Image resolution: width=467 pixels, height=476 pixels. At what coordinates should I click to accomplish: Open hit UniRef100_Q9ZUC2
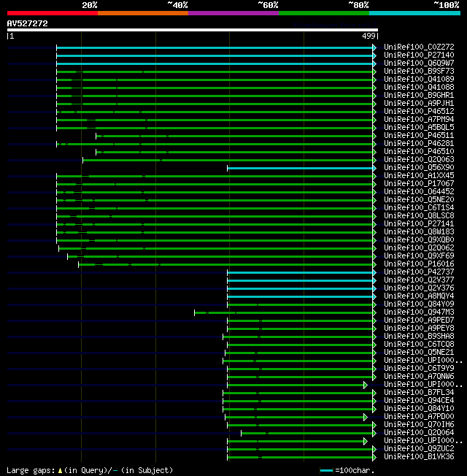point(419,449)
